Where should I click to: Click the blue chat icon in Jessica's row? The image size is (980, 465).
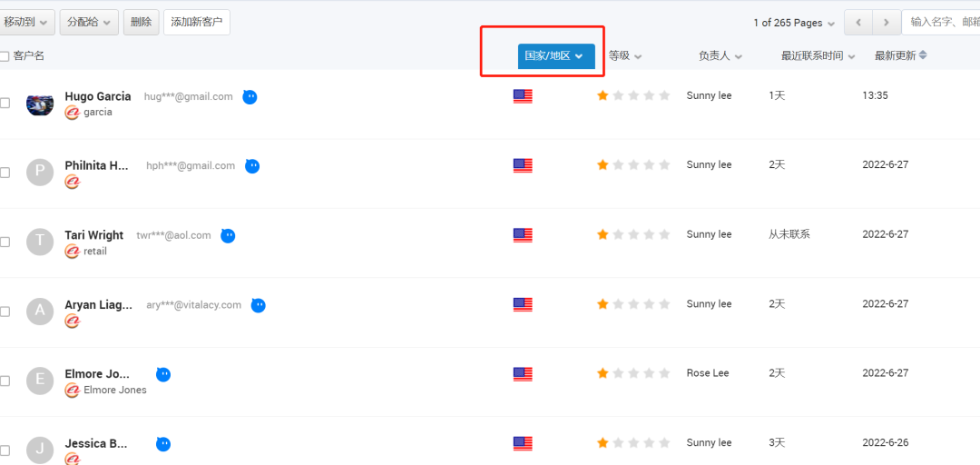click(x=163, y=444)
